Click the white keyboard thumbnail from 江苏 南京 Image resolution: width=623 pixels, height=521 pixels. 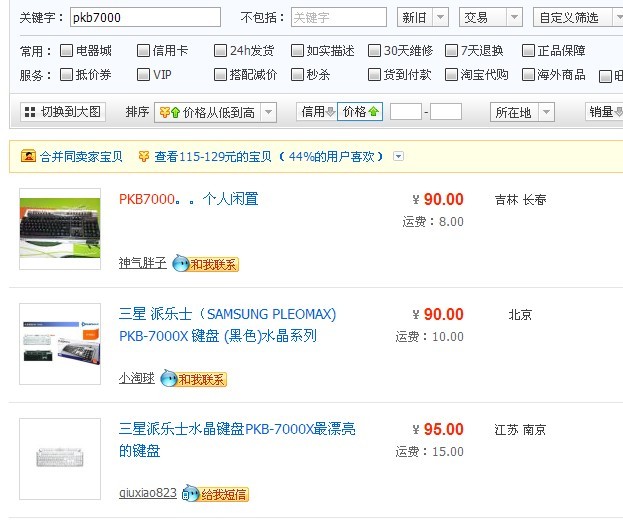pos(60,459)
